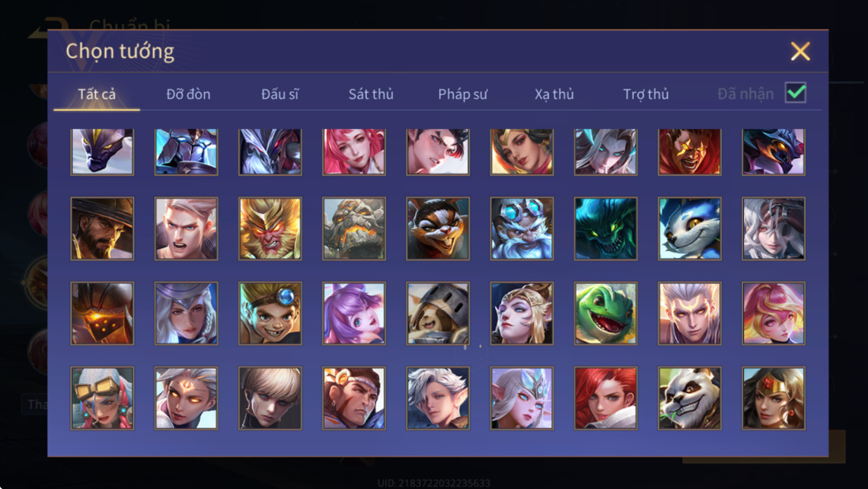Select the blue fox hero portrait
The height and width of the screenshot is (489, 868).
(690, 229)
